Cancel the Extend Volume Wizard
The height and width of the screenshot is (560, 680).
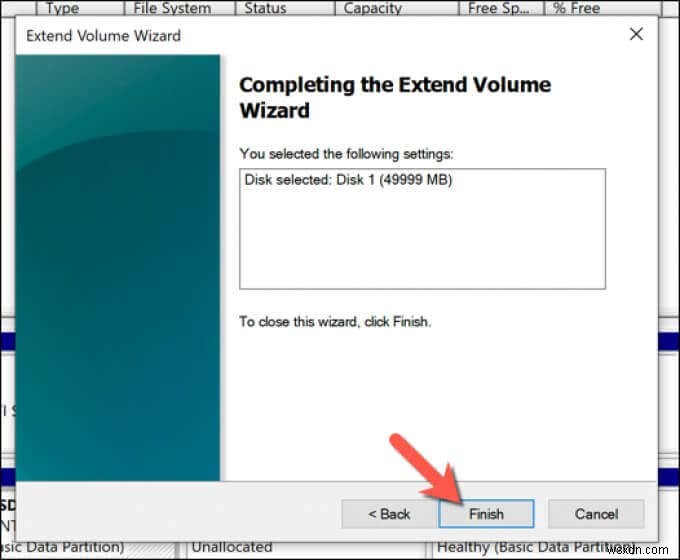point(596,514)
